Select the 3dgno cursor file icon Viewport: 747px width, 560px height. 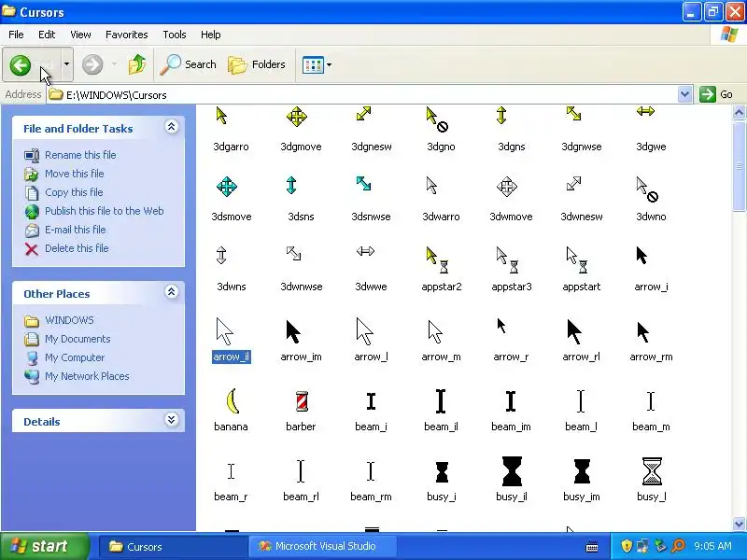tap(437, 119)
